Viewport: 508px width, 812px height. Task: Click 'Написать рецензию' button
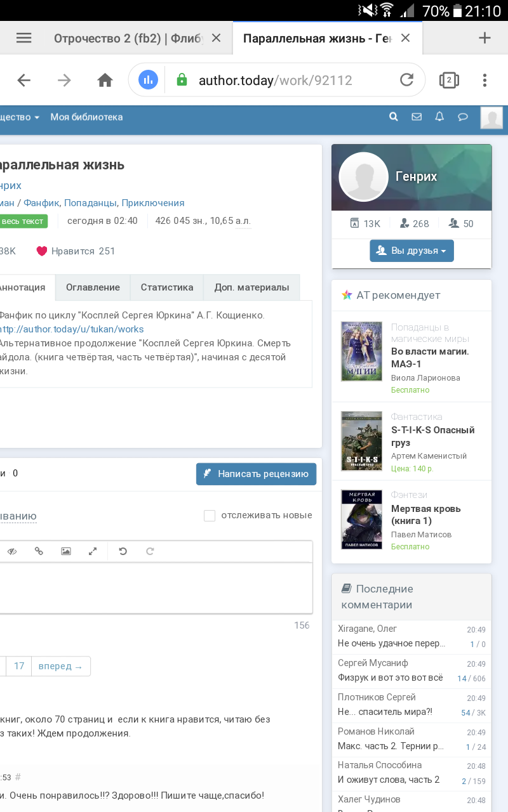pos(256,474)
